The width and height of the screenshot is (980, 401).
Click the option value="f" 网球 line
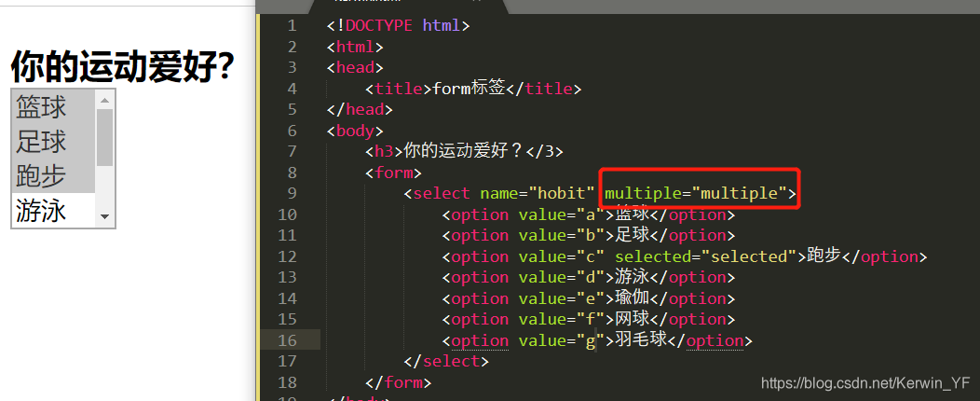[x=588, y=319]
